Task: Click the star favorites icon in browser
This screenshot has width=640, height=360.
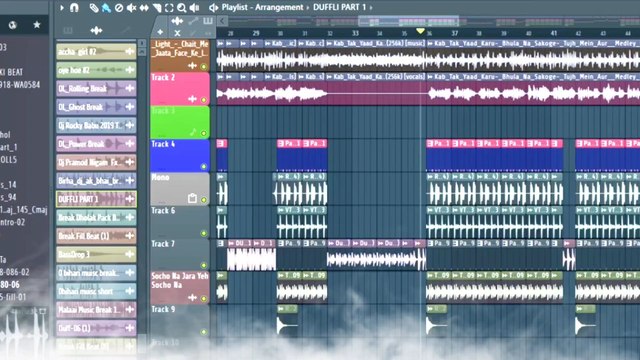Action: (37, 25)
